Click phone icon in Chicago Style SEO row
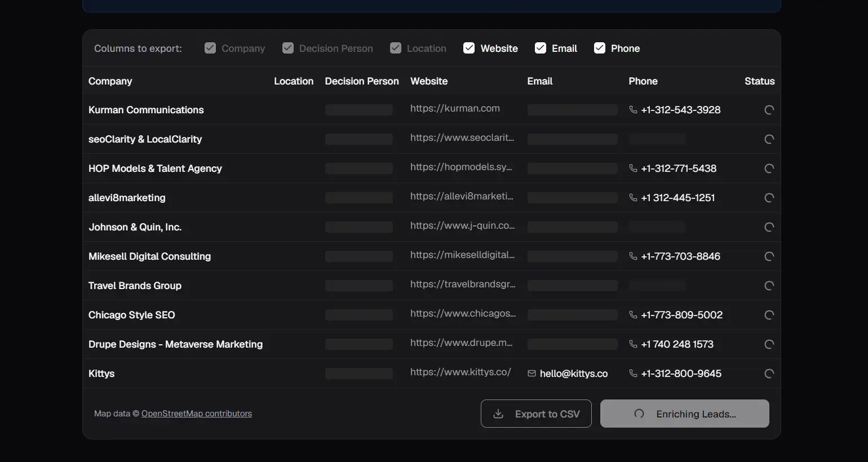 [x=633, y=315]
